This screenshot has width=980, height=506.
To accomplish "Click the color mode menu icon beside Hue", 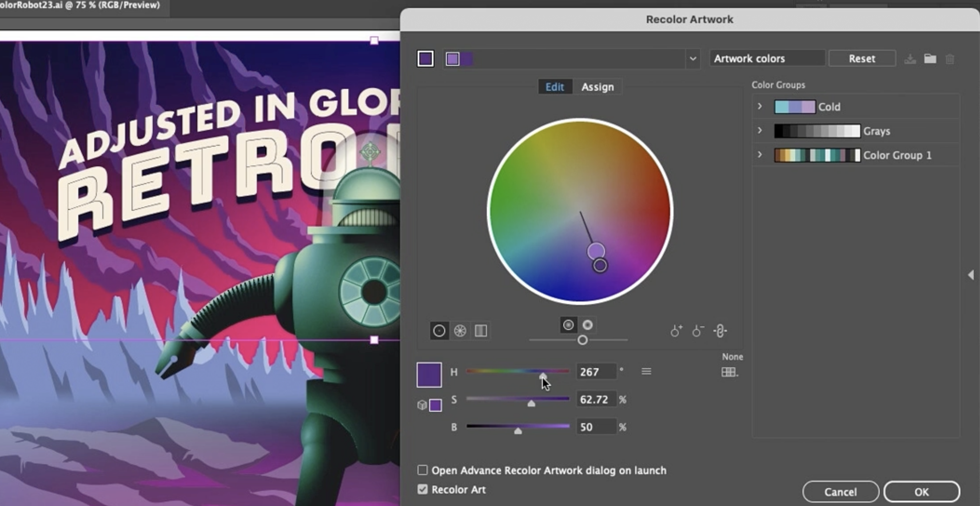I will tap(646, 371).
